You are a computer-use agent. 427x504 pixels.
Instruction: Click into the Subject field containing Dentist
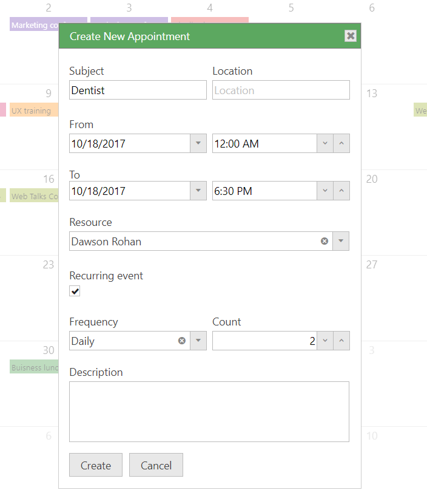138,90
